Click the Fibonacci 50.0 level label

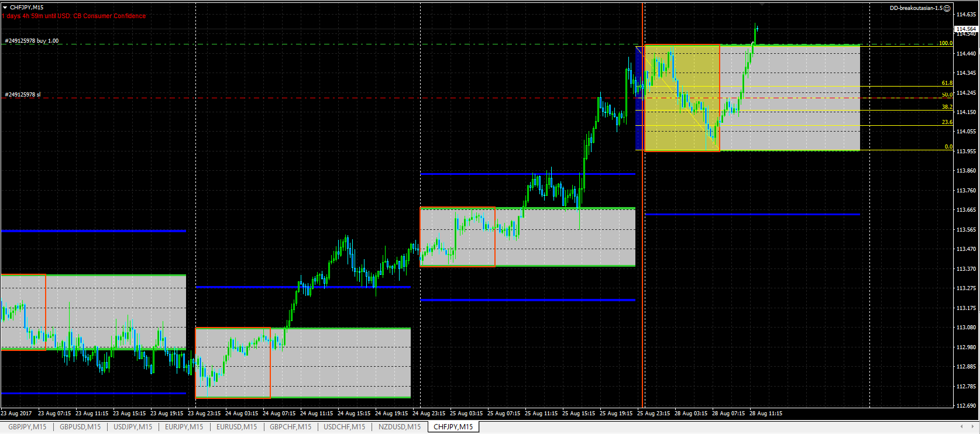[947, 95]
